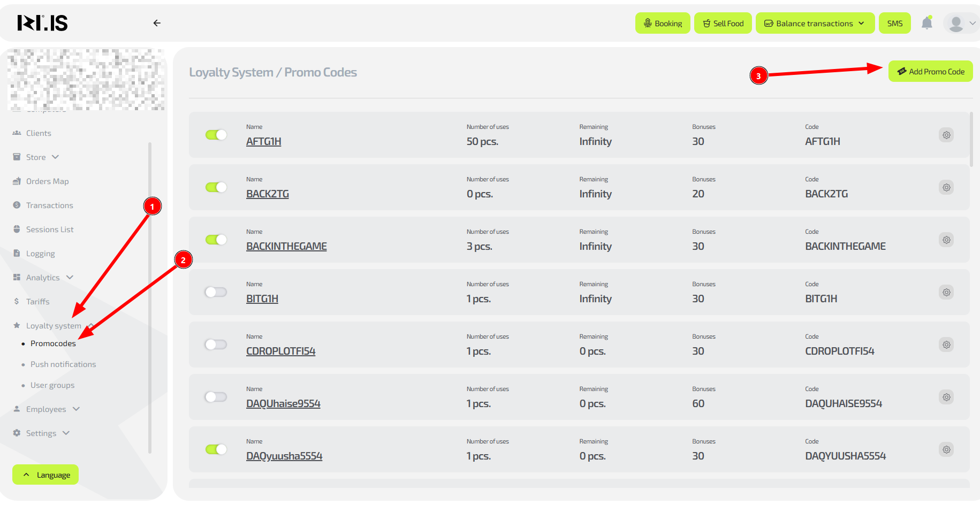Open settings gear for AFTG1H promo code
The width and height of the screenshot is (980, 505).
coord(946,135)
